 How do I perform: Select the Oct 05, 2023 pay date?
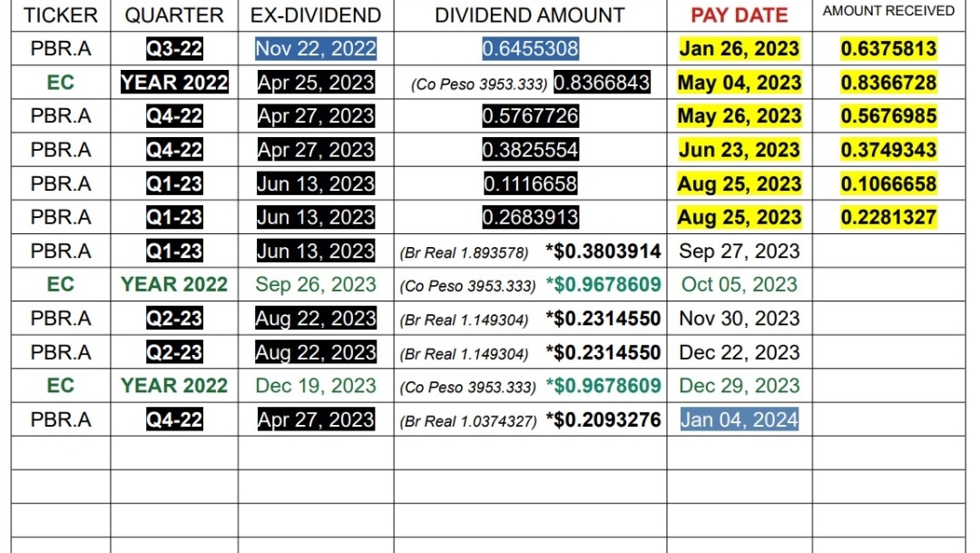tap(740, 284)
